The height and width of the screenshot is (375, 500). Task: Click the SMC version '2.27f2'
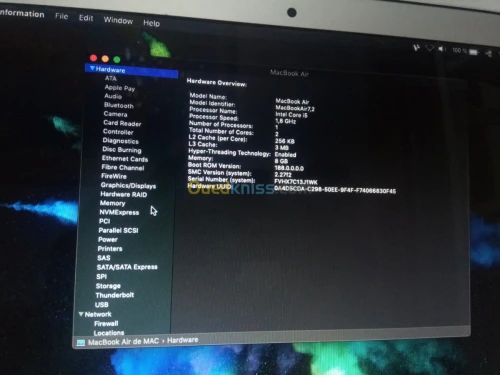tap(283, 175)
